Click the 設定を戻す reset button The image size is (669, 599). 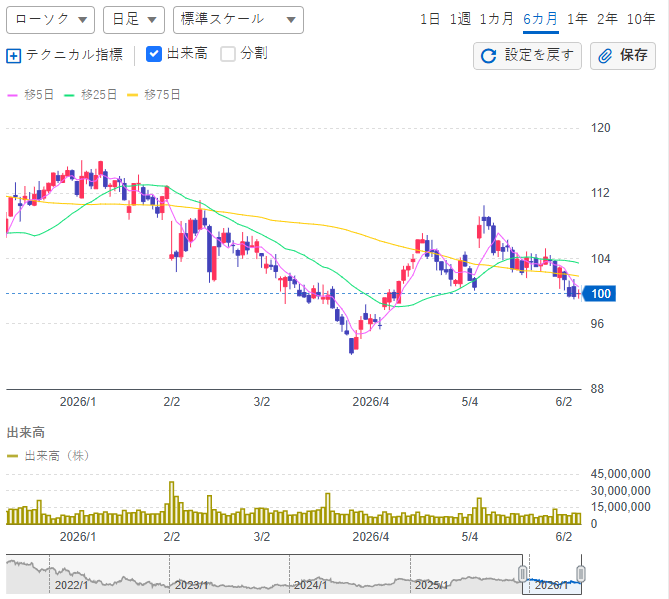527,56
